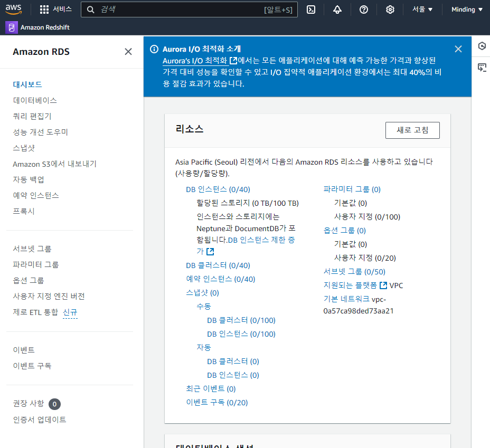The width and height of the screenshot is (490, 448).
Task: Open automated DB 인스턴스 (0) link
Action: pyautogui.click(x=233, y=375)
